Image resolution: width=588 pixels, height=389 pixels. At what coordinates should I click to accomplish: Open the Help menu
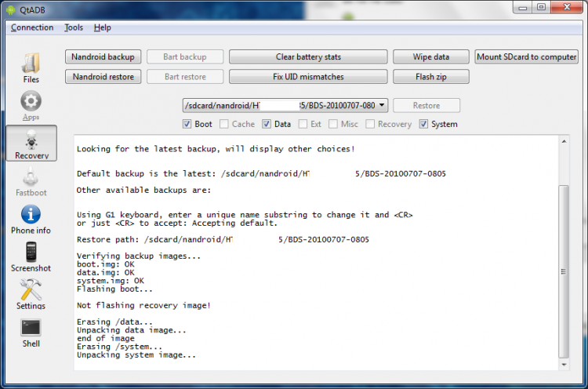102,27
